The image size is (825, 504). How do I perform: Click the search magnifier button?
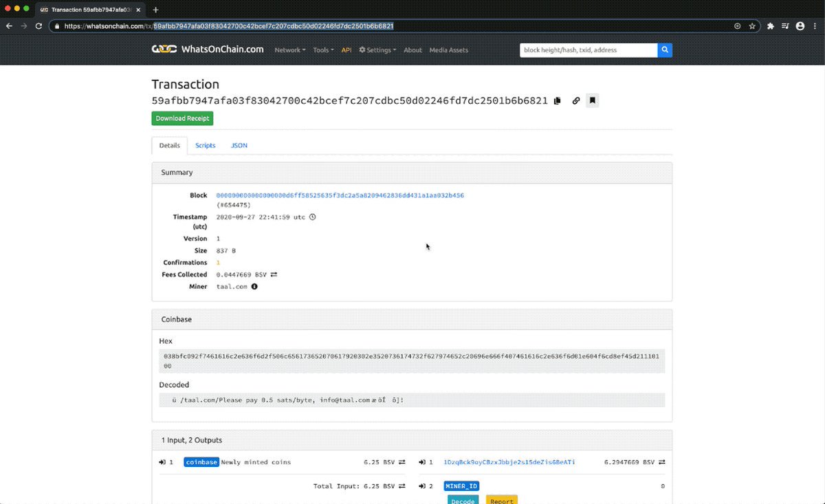click(x=665, y=50)
